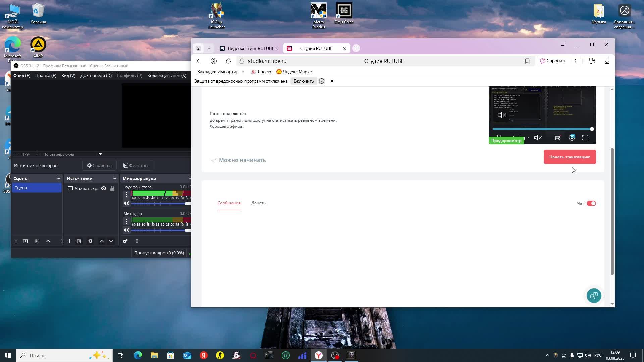This screenshot has width=644, height=362.
Task: Open advanced audio properties gears icon
Action: point(125,241)
